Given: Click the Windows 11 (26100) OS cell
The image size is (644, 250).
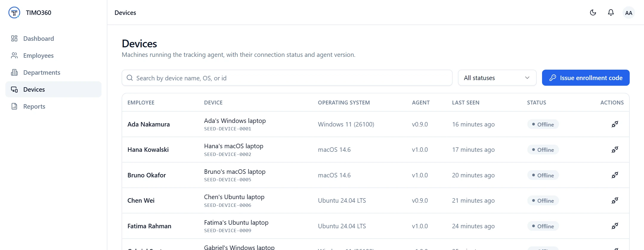Looking at the screenshot, I should 346,124.
